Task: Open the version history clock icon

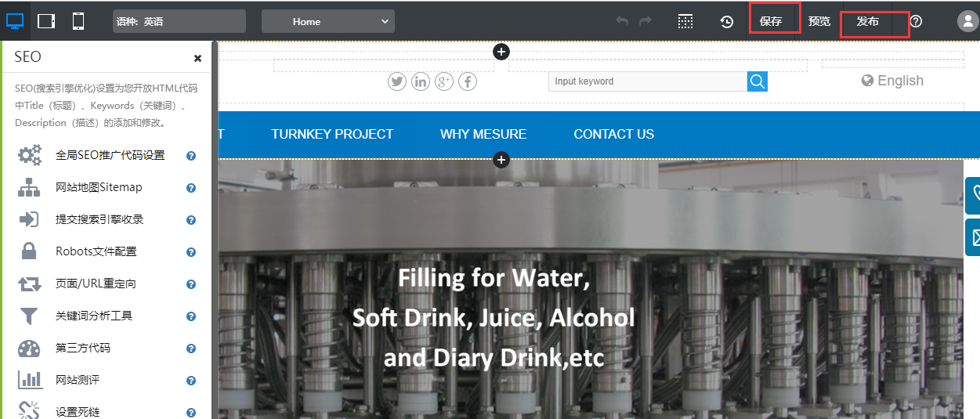Action: point(727,21)
